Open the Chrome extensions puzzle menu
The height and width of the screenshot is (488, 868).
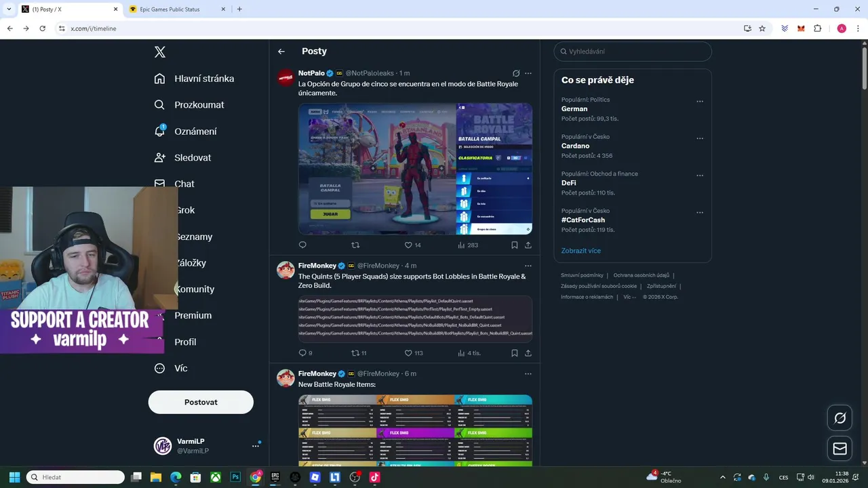click(x=818, y=28)
